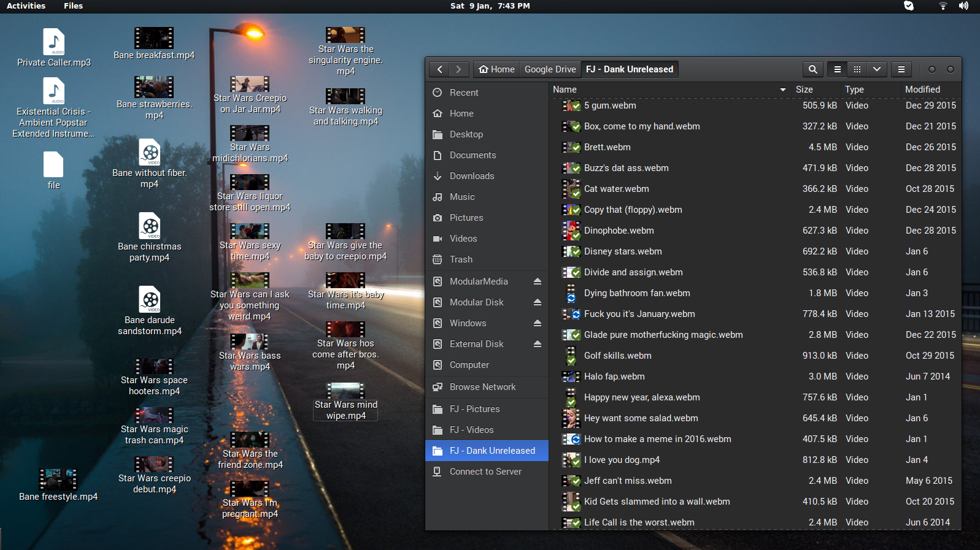Select Connect to Server in sidebar

click(485, 472)
